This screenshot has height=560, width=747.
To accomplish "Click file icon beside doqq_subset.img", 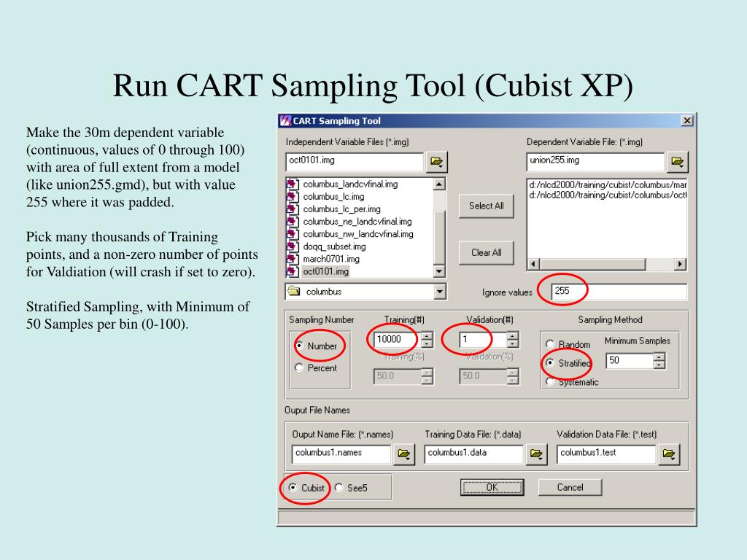I will pyautogui.click(x=293, y=246).
